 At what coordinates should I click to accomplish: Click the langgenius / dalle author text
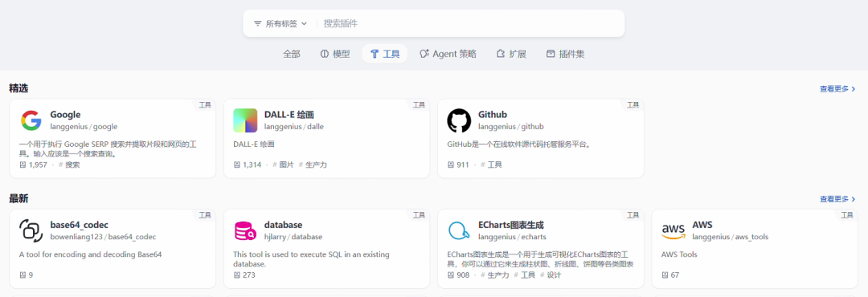pyautogui.click(x=294, y=127)
